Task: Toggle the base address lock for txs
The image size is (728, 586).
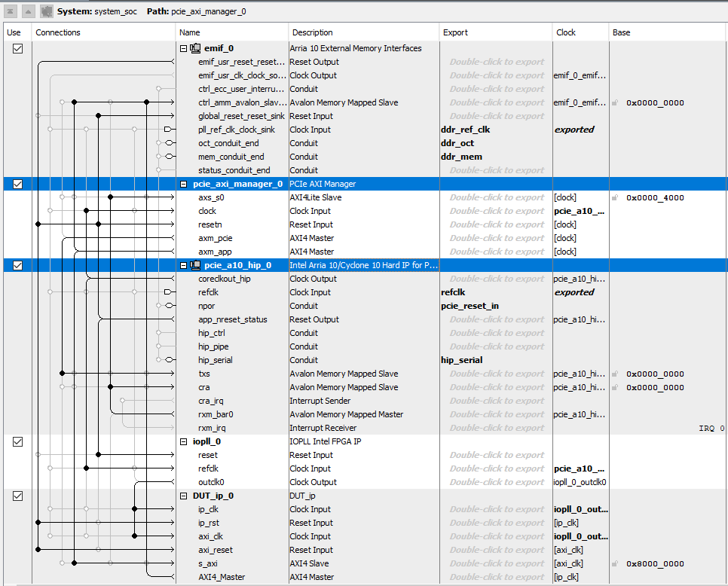Action: pos(615,374)
